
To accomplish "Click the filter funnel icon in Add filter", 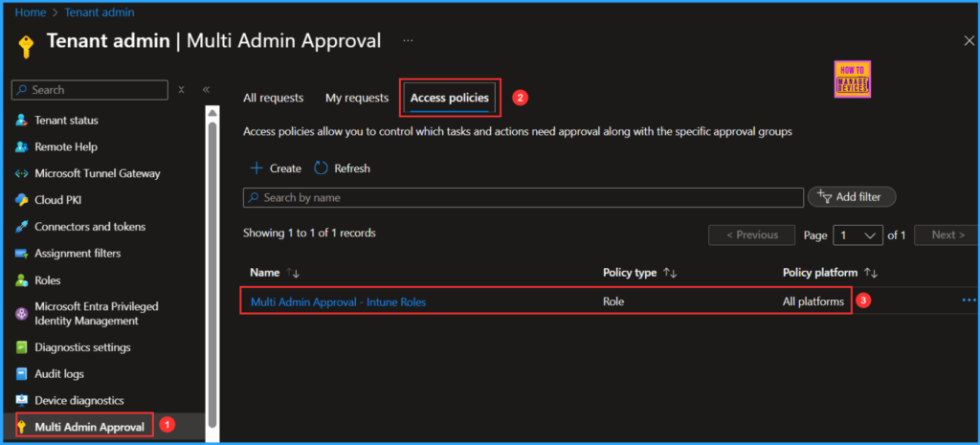I will (x=824, y=197).
